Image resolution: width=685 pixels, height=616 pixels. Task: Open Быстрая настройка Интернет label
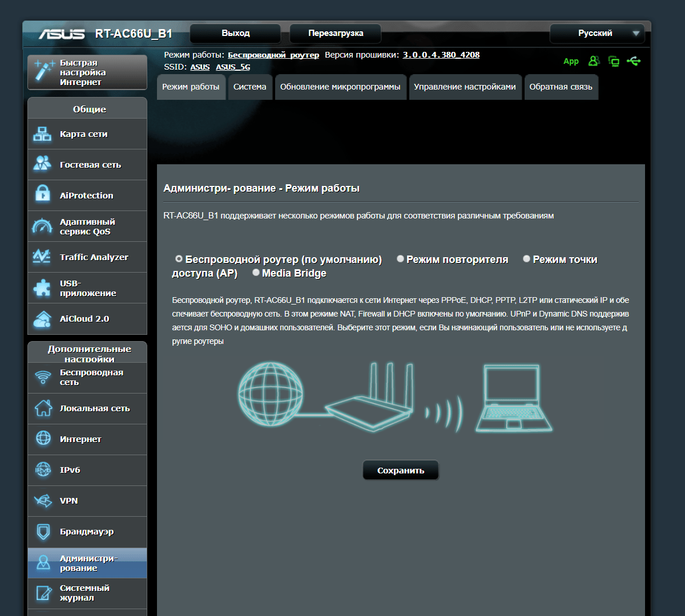(x=83, y=72)
